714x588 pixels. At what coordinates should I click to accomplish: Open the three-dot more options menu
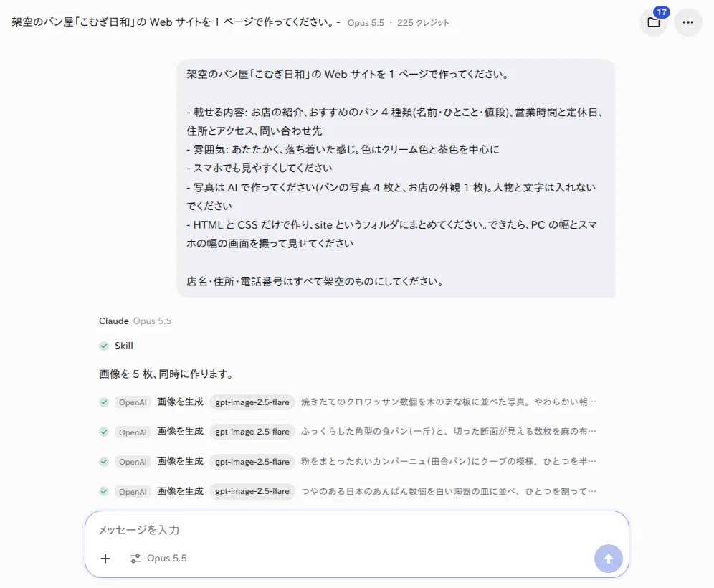(688, 22)
